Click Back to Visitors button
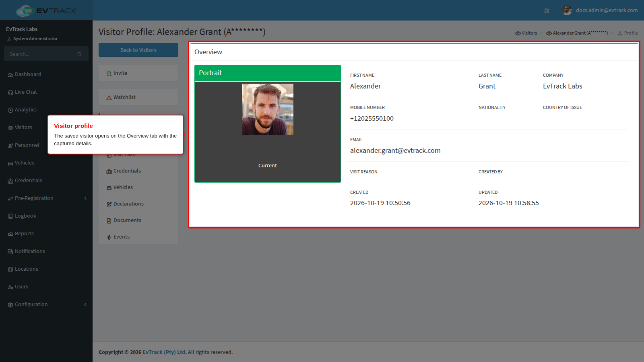Screen dimensions: 644x362 pyautogui.click(x=138, y=50)
